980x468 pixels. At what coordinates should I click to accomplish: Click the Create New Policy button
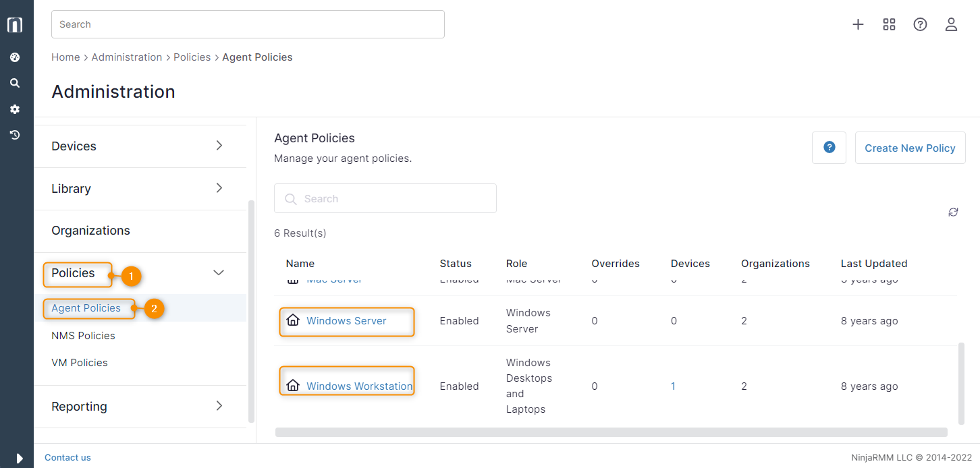tap(910, 147)
